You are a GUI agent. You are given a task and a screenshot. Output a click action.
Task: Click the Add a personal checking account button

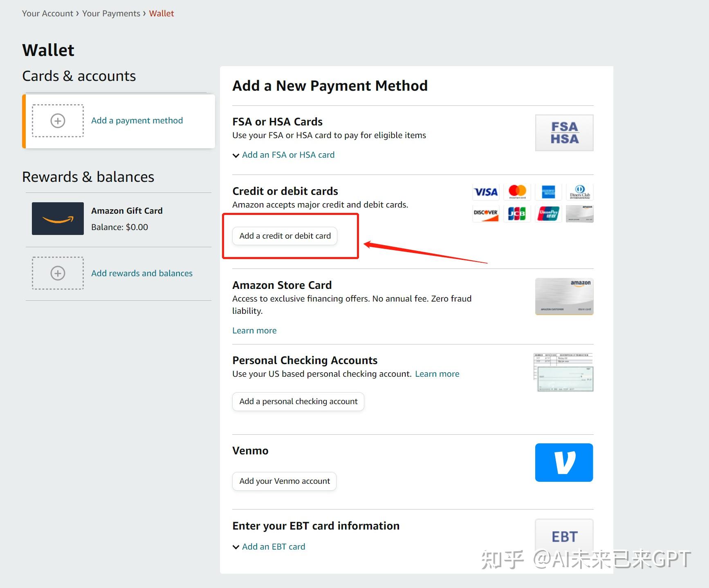pos(298,402)
